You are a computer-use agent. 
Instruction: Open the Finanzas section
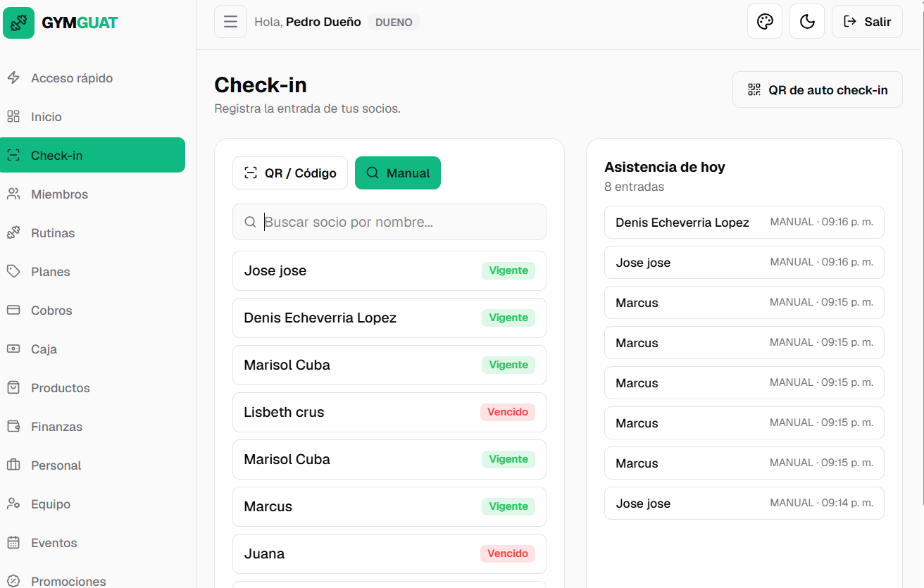92,427
